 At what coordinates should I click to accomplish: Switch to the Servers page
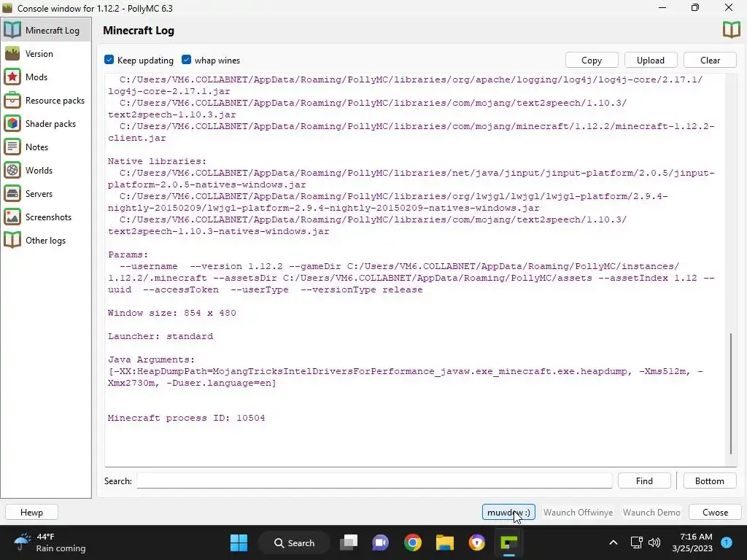point(46,193)
